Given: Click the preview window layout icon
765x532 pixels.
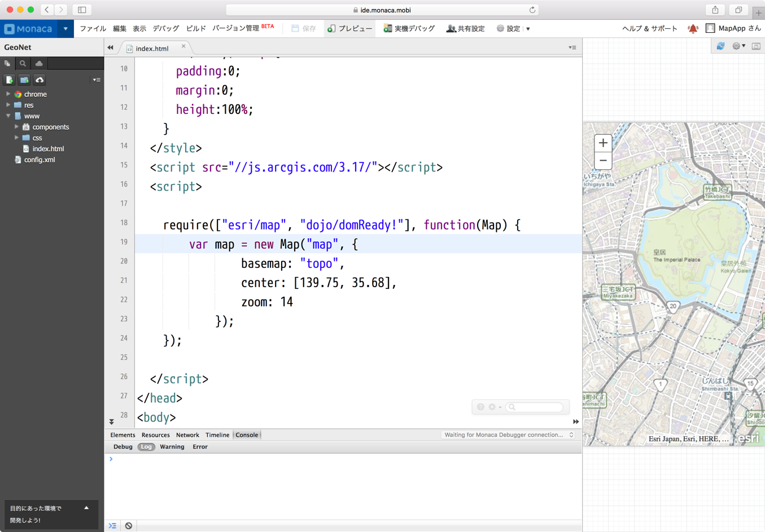Looking at the screenshot, I should (x=757, y=46).
